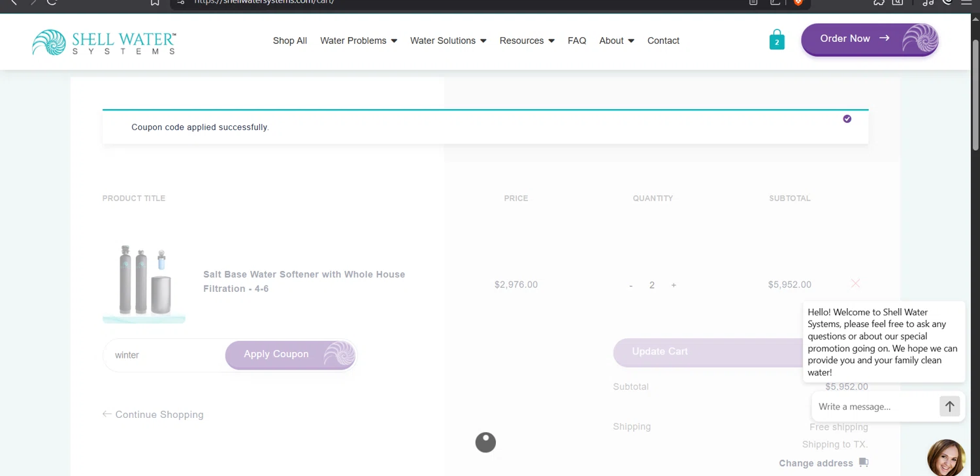Click the Shipping to TX. text
Screen dimensions: 980x476
point(835,445)
